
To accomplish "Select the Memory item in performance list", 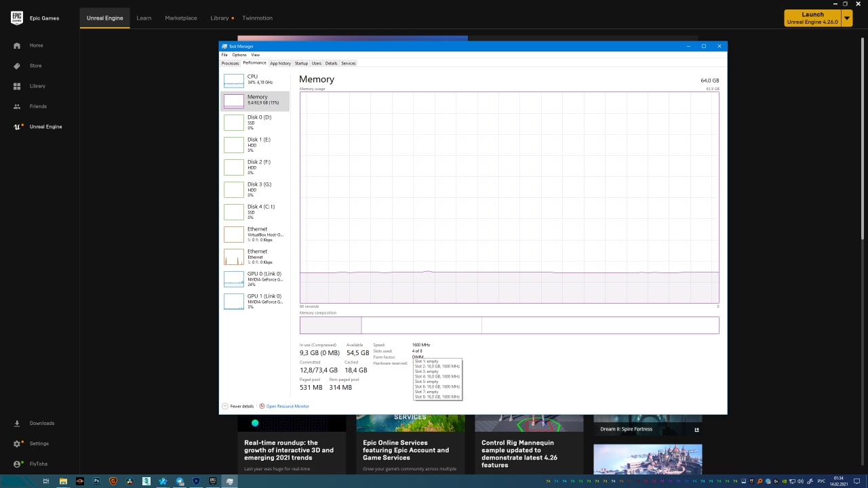I will pos(255,100).
